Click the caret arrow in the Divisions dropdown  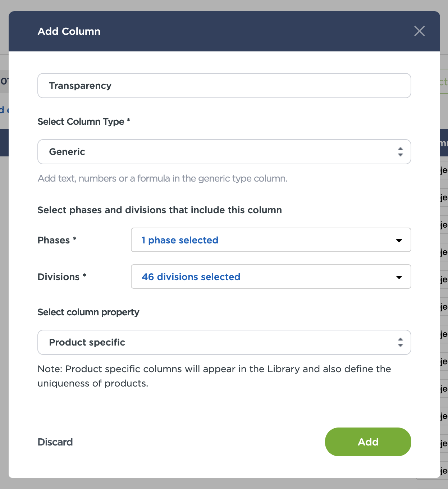point(399,277)
